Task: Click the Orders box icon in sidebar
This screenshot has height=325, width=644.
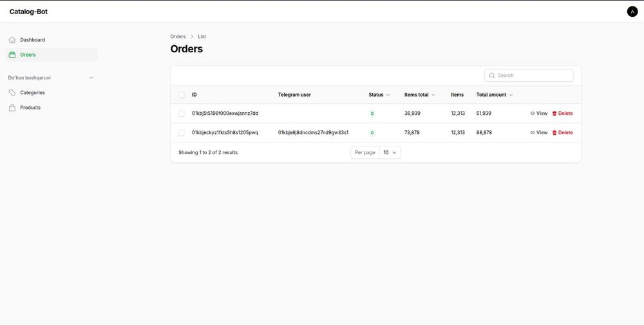Action: (x=12, y=55)
